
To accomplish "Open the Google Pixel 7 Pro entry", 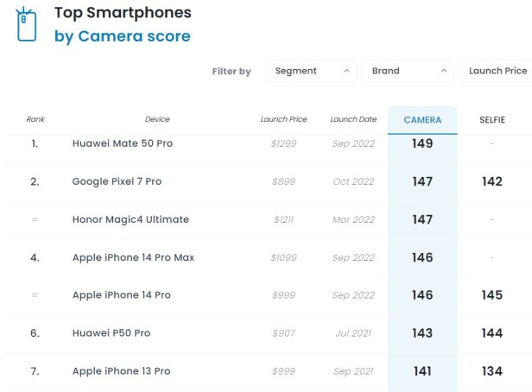I will click(x=117, y=181).
